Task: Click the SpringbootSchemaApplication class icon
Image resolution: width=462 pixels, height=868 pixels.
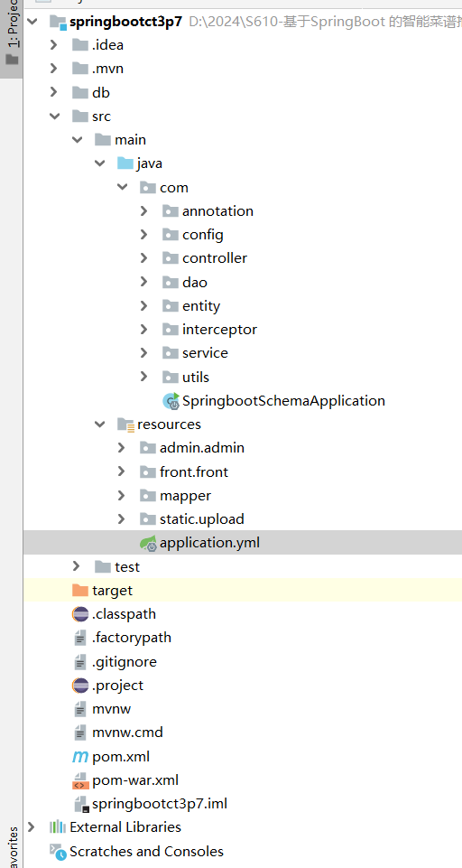Action: click(x=171, y=401)
